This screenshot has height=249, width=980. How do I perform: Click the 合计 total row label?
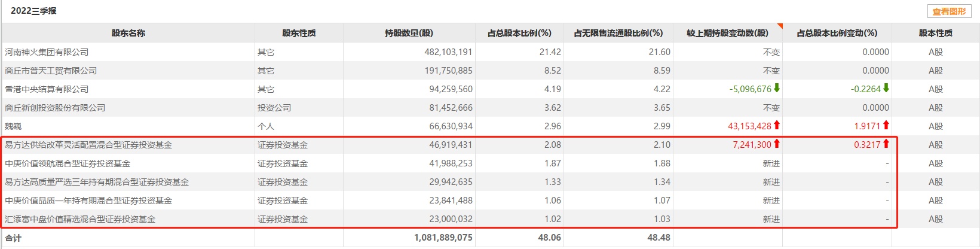[x=13, y=238]
